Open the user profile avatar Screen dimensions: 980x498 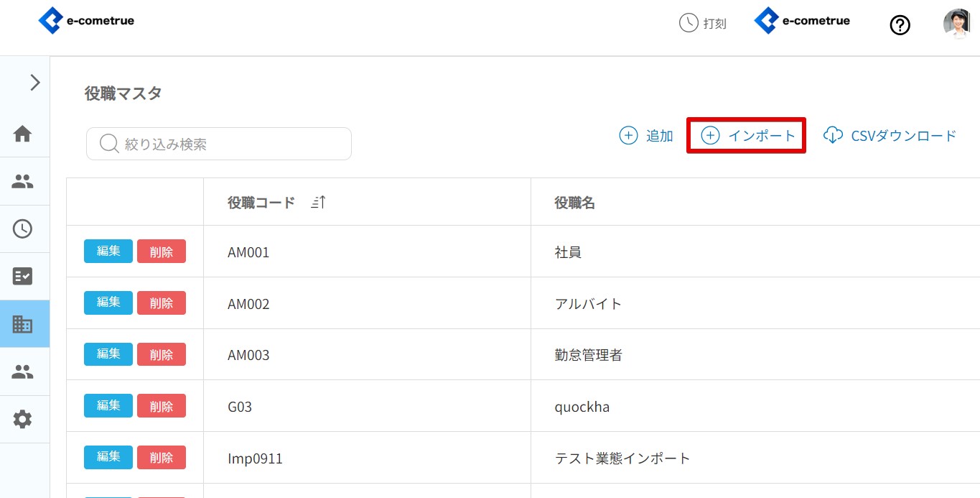(x=956, y=23)
